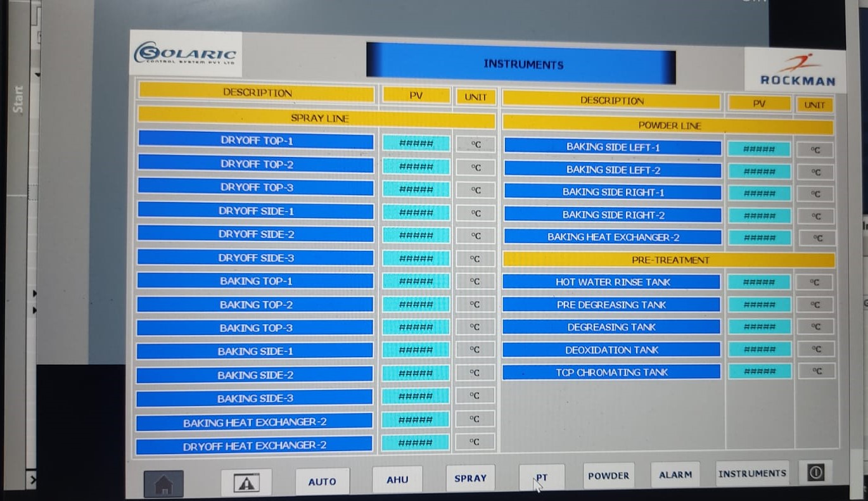Select the BAKING SIDE RIGHT-1 PV value
Viewport: 868px width, 501px height.
click(x=760, y=193)
